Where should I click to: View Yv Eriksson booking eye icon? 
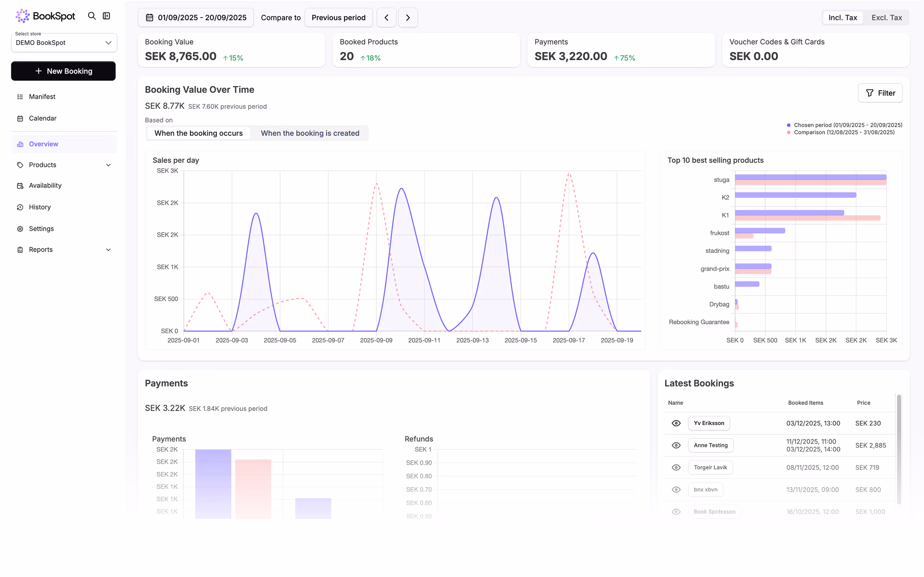(676, 423)
